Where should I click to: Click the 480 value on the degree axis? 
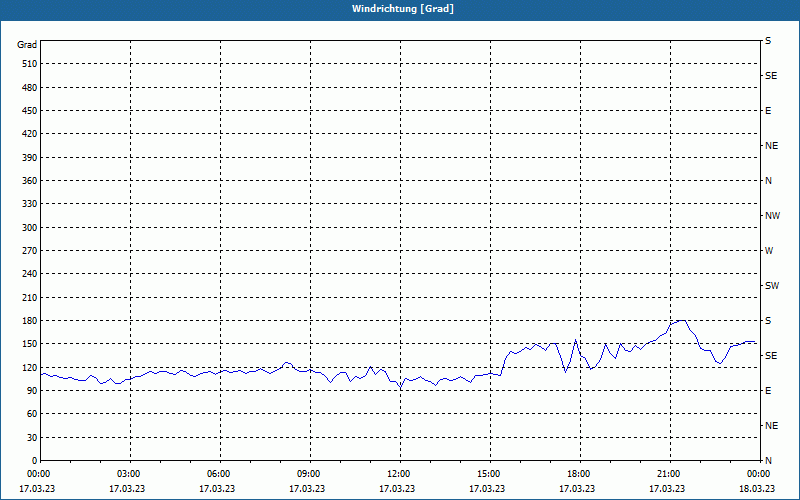click(x=30, y=87)
